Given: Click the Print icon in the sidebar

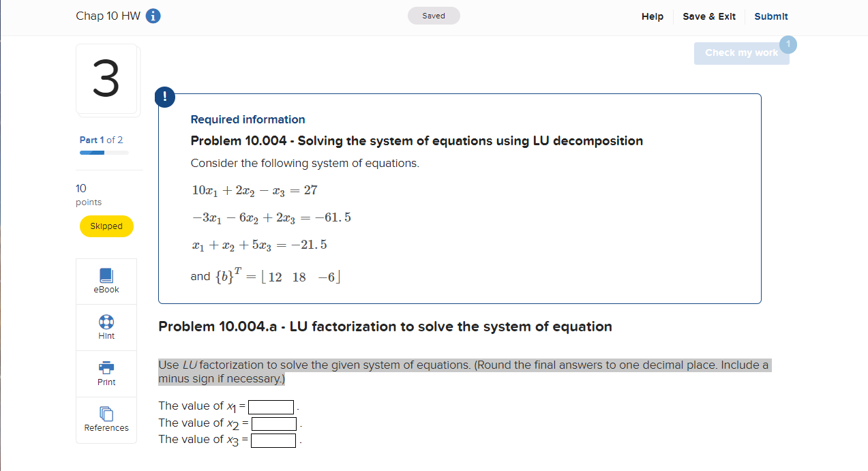Looking at the screenshot, I should 106,374.
